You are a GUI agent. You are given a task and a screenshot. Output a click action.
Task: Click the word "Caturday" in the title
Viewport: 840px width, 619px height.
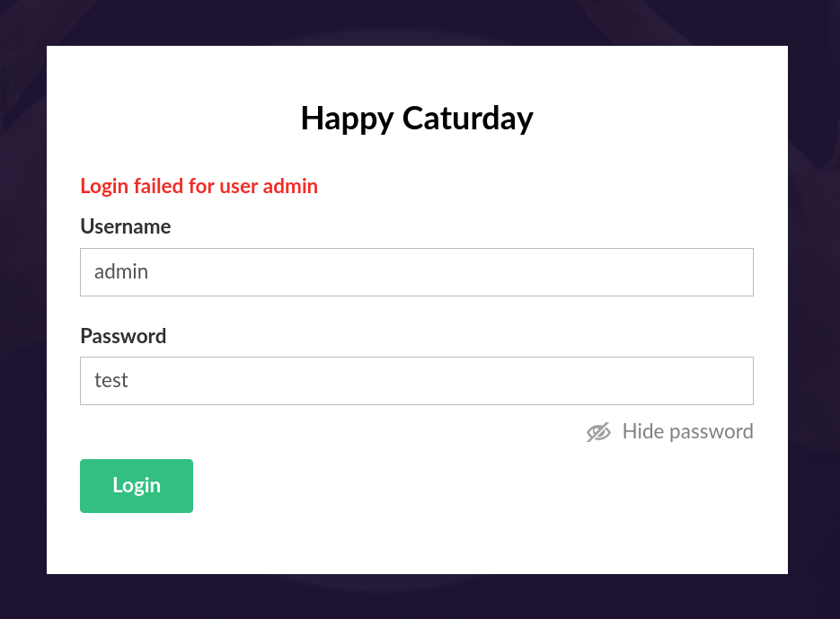(x=467, y=118)
